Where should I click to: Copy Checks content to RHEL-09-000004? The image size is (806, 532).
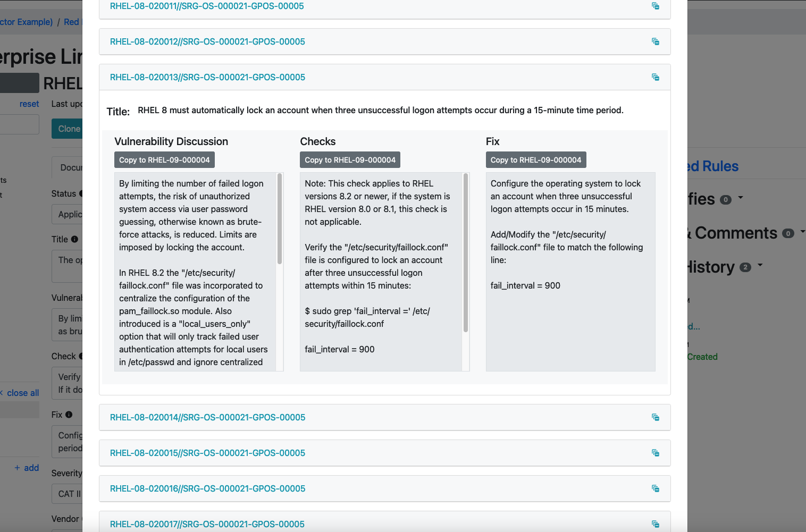coord(350,160)
